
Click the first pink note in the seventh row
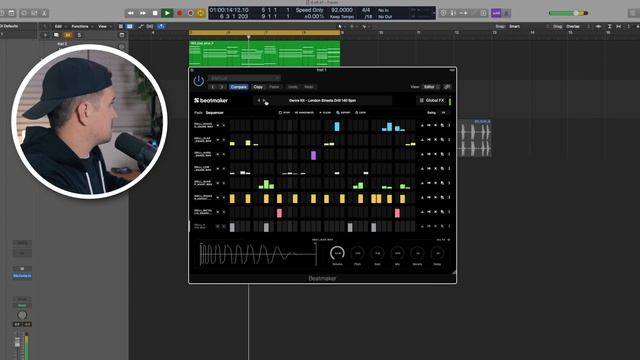[x=279, y=213]
